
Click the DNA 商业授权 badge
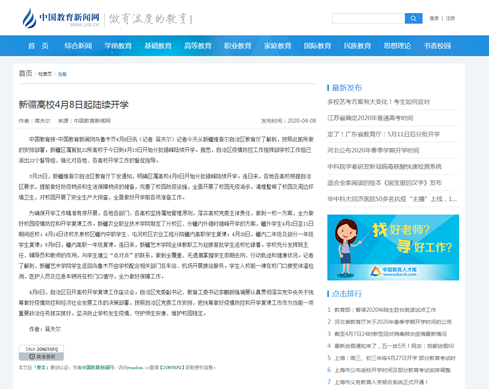(41, 353)
